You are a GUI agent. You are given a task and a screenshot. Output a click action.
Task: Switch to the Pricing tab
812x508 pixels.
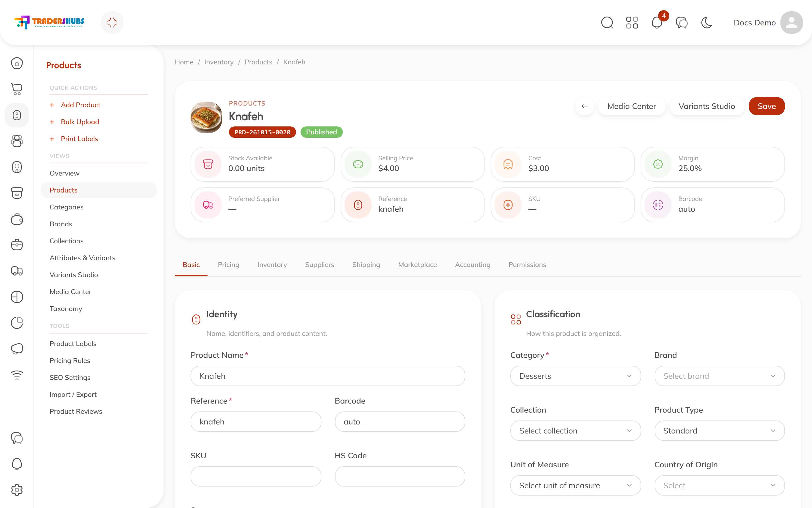click(x=228, y=265)
